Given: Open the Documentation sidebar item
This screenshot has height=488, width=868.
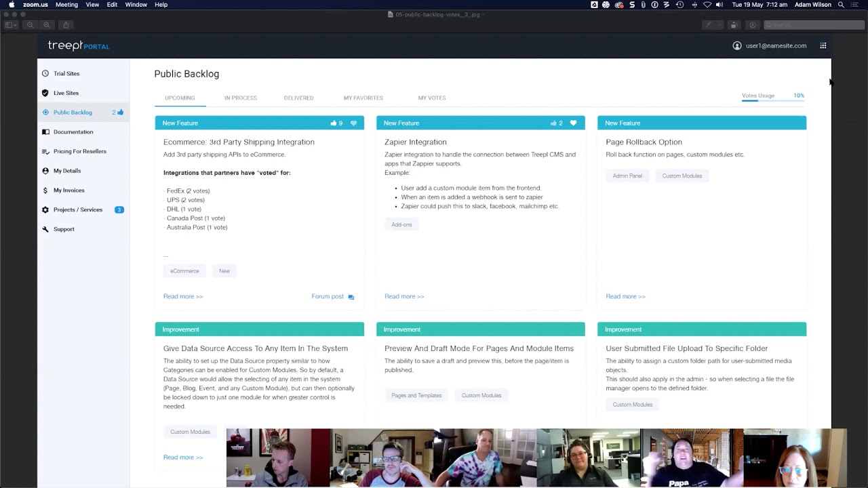Looking at the screenshot, I should click(x=73, y=132).
